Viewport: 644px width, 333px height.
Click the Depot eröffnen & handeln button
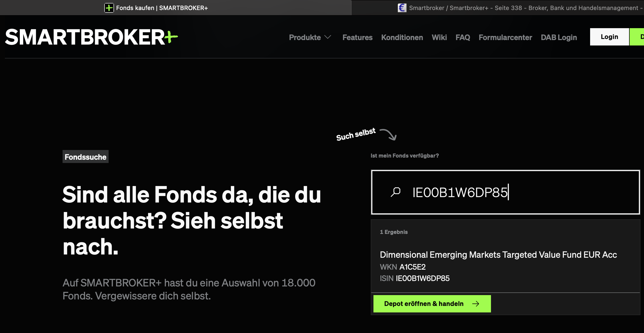[x=432, y=304]
